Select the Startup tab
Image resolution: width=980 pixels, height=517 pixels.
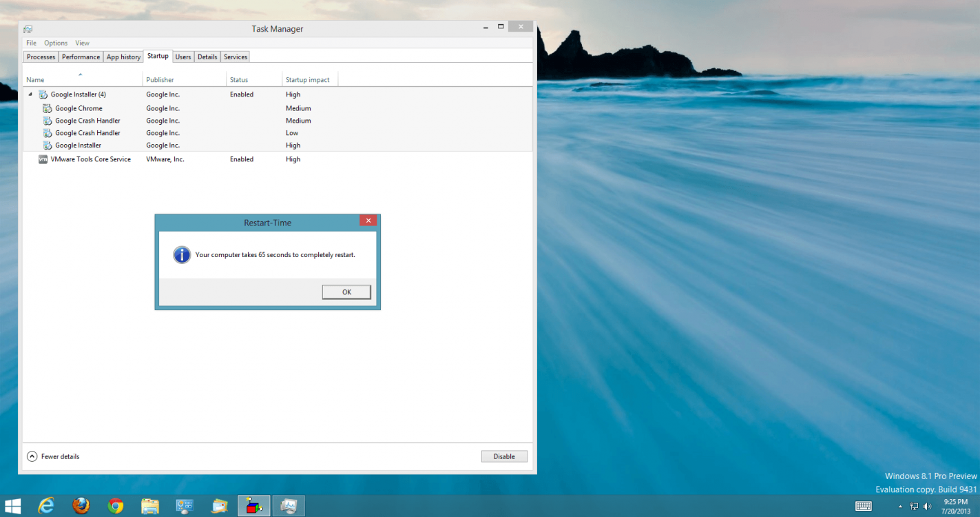(158, 56)
